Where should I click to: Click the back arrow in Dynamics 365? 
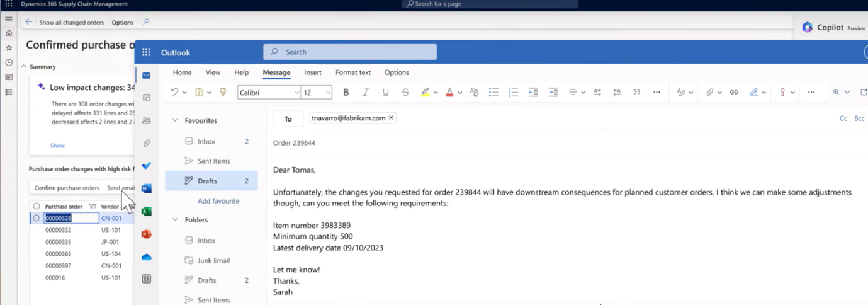click(29, 22)
